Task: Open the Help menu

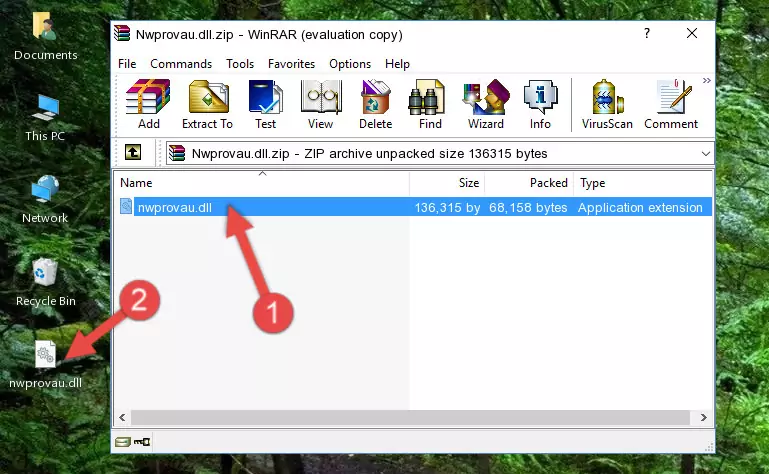Action: point(397,64)
